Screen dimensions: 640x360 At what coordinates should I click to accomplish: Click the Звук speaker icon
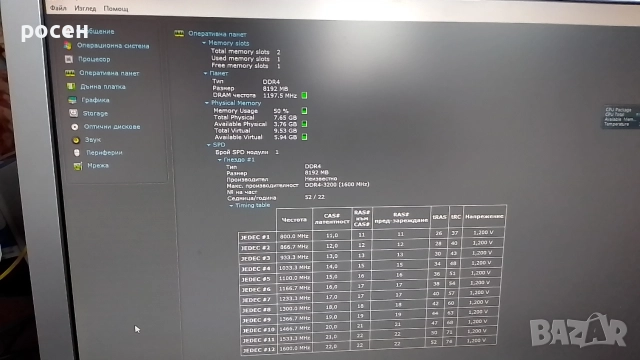pos(76,140)
